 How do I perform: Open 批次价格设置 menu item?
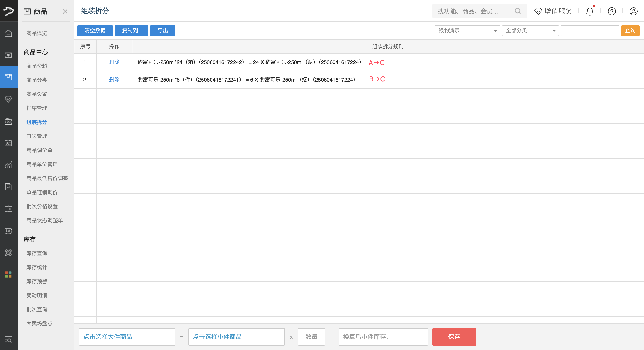(42, 206)
